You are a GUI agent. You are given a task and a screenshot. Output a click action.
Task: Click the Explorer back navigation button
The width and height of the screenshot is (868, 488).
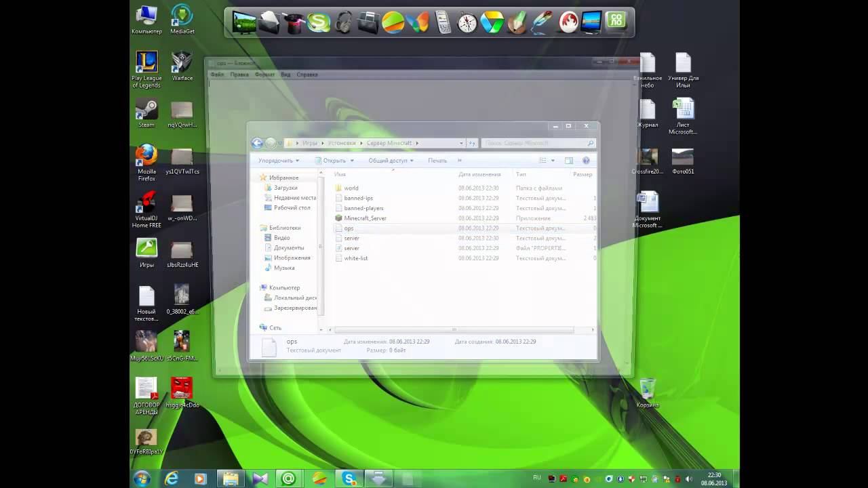point(257,143)
